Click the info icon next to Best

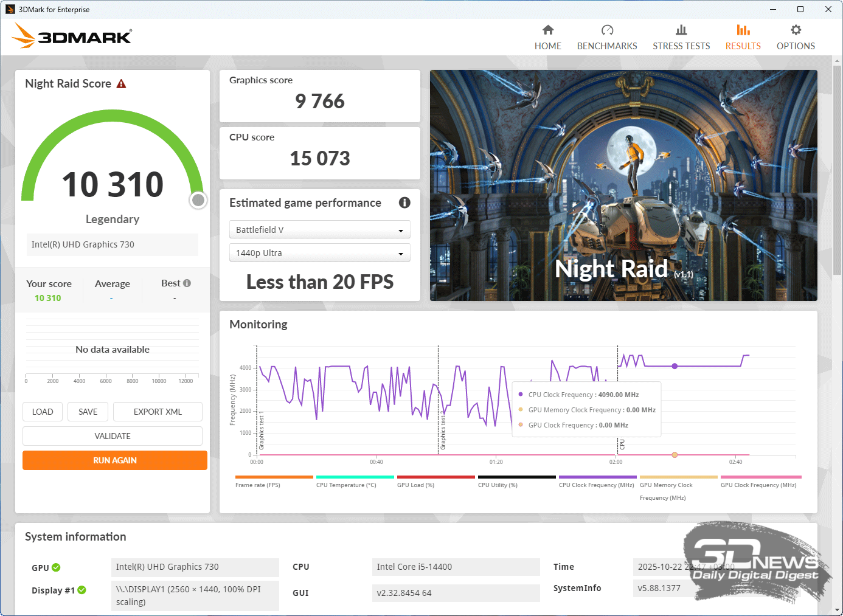[187, 283]
